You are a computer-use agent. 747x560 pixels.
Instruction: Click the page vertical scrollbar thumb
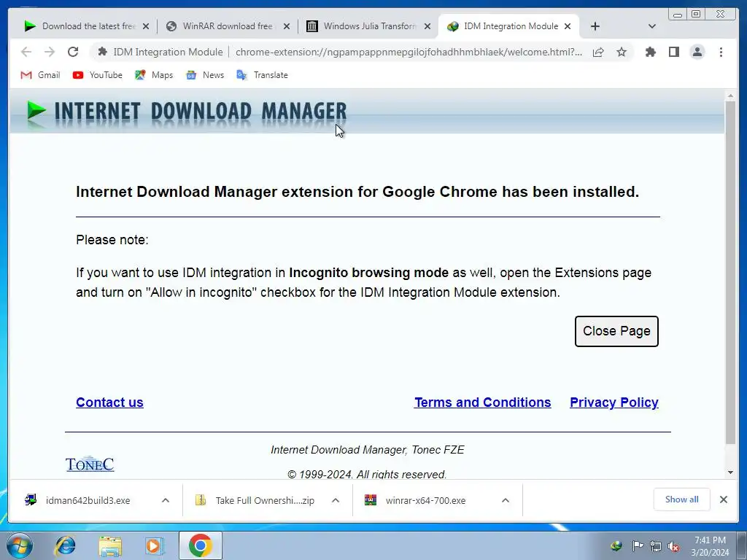[x=730, y=271]
